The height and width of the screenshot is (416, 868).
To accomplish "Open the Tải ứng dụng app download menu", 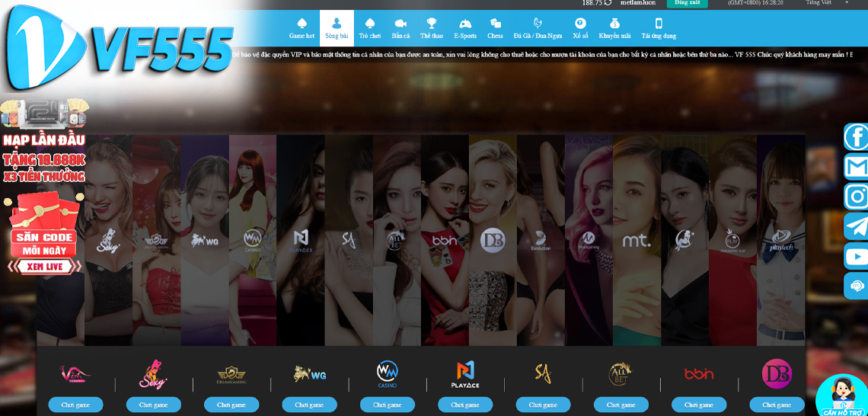I will point(659,28).
